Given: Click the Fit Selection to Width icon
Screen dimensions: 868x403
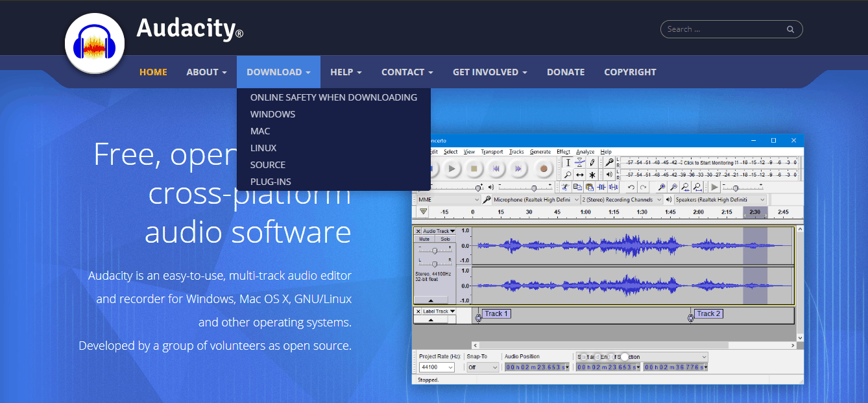Looking at the screenshot, I should (685, 188).
